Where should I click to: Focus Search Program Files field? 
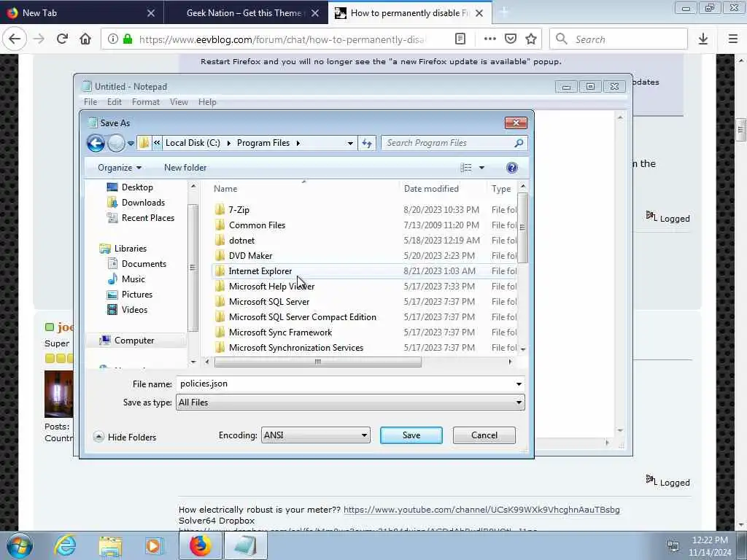449,143
